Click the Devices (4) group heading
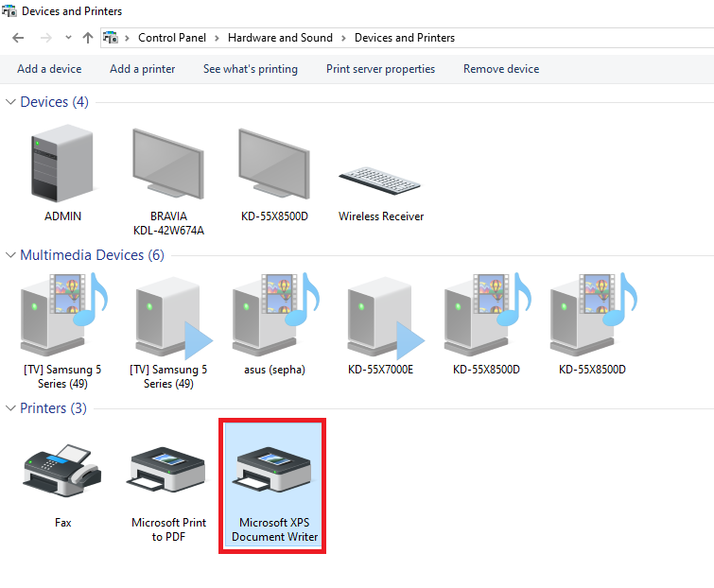The image size is (714, 588). click(x=55, y=102)
